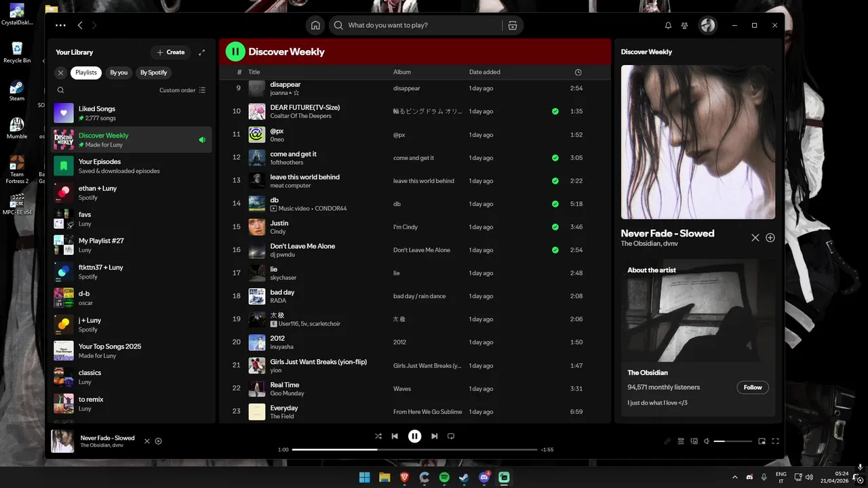Select the By Spotify filter chip
This screenshot has width=868, height=488.
coord(153,73)
